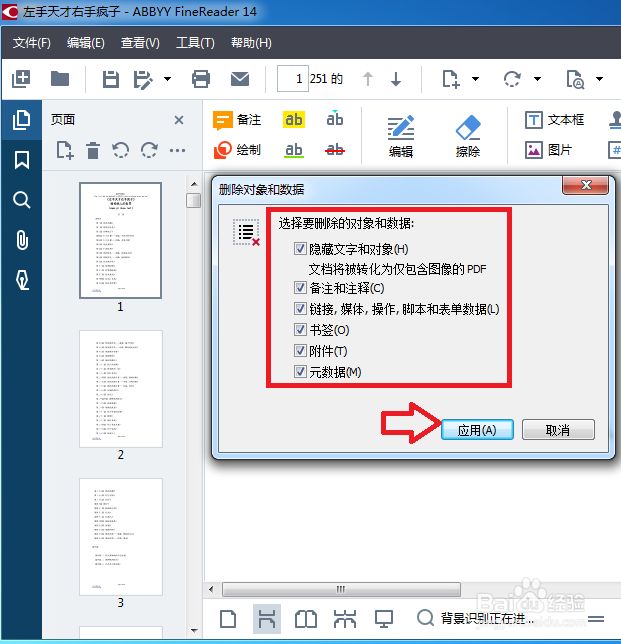Click the 文本框 text box tool

(554, 120)
